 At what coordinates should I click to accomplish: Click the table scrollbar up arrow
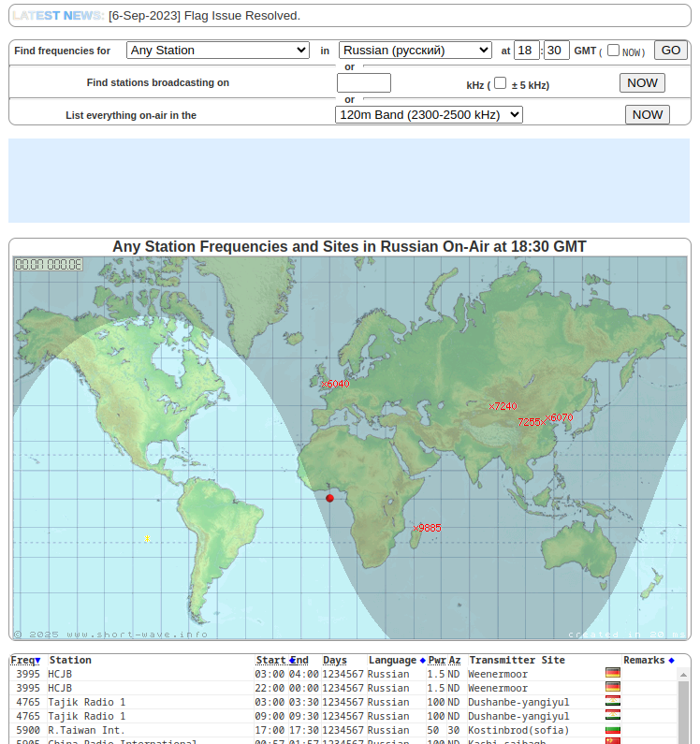coord(683,674)
